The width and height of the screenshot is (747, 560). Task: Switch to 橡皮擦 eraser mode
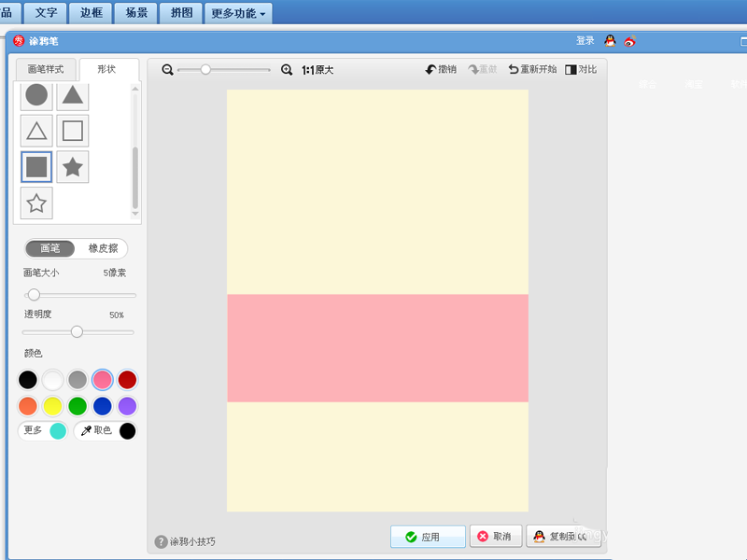[x=103, y=248]
